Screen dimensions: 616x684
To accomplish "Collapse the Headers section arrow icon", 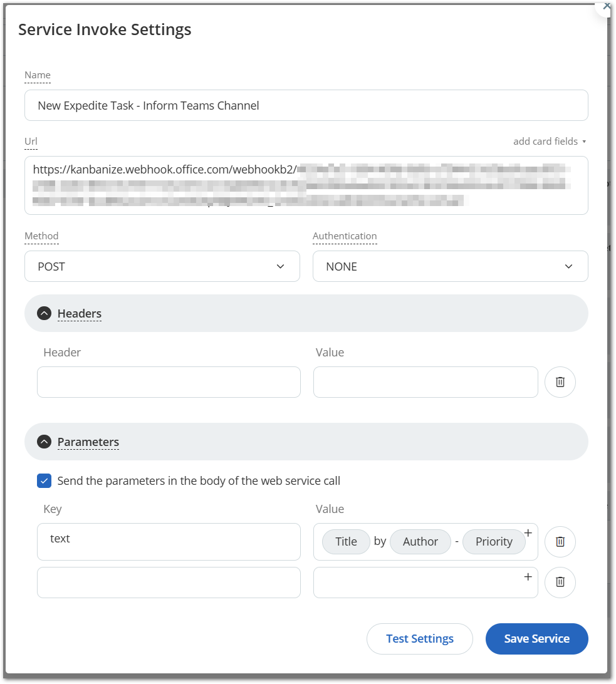I will point(44,313).
